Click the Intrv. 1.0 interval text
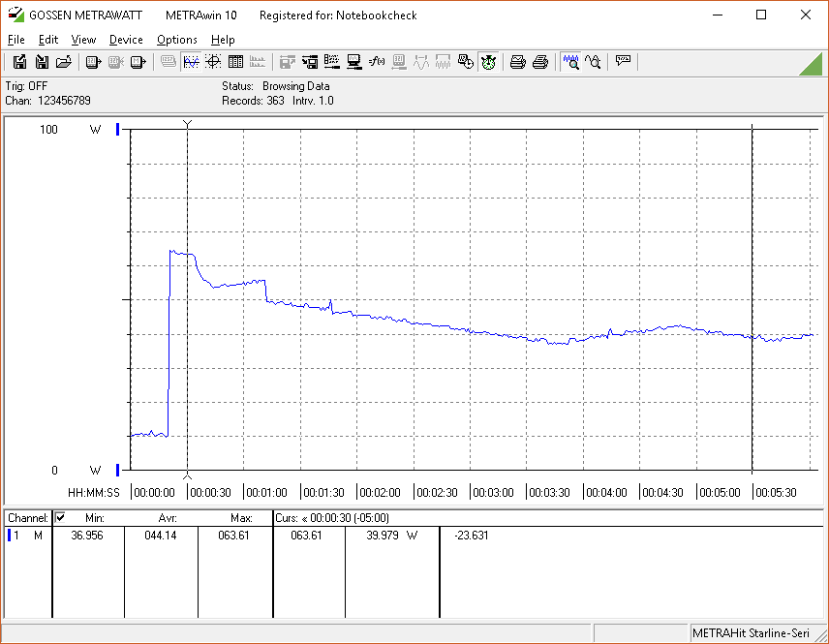This screenshot has width=829, height=644. click(313, 101)
